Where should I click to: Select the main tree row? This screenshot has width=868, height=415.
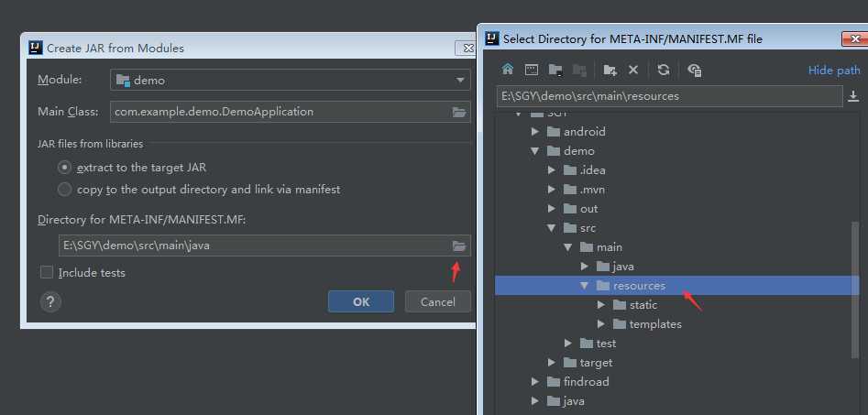676,246
